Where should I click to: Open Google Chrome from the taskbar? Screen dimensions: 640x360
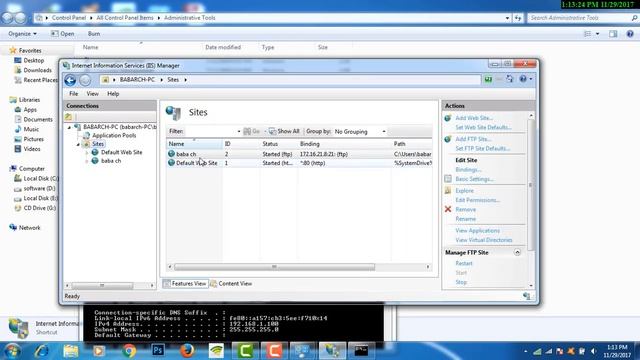(129, 351)
